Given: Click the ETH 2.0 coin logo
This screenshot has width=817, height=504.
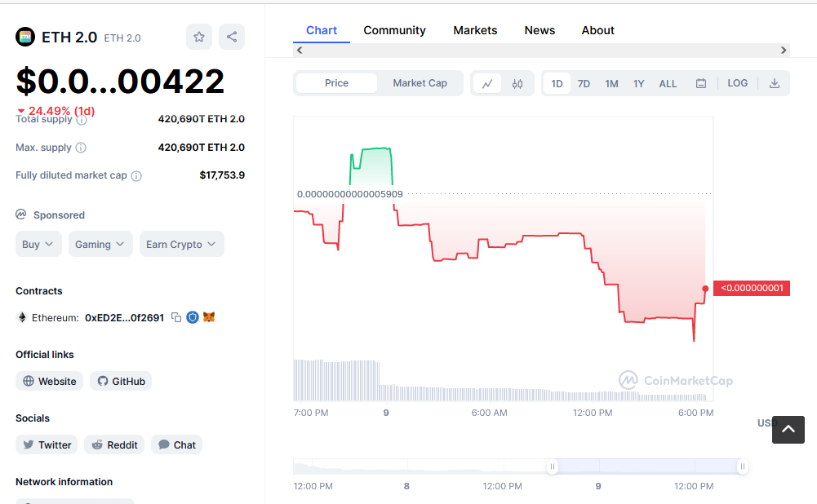Looking at the screenshot, I should tap(25, 37).
